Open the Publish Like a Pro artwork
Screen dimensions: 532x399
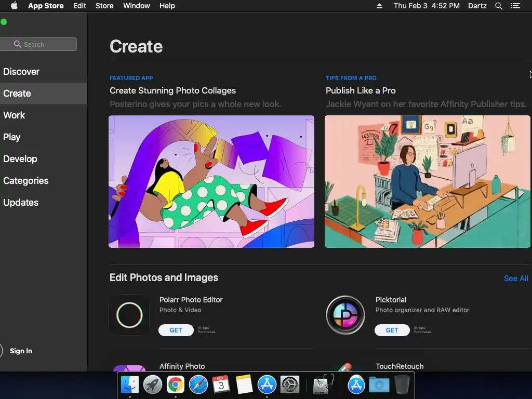(x=428, y=181)
